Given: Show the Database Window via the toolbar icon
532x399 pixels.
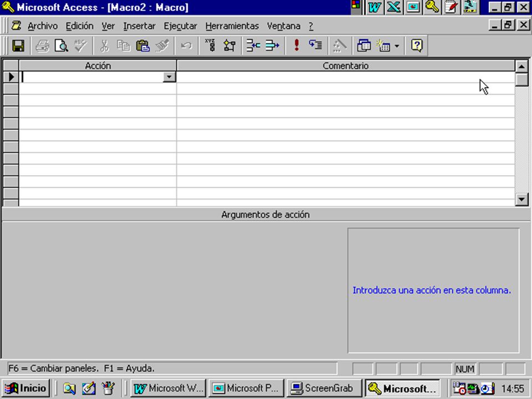Looking at the screenshot, I should coord(364,45).
